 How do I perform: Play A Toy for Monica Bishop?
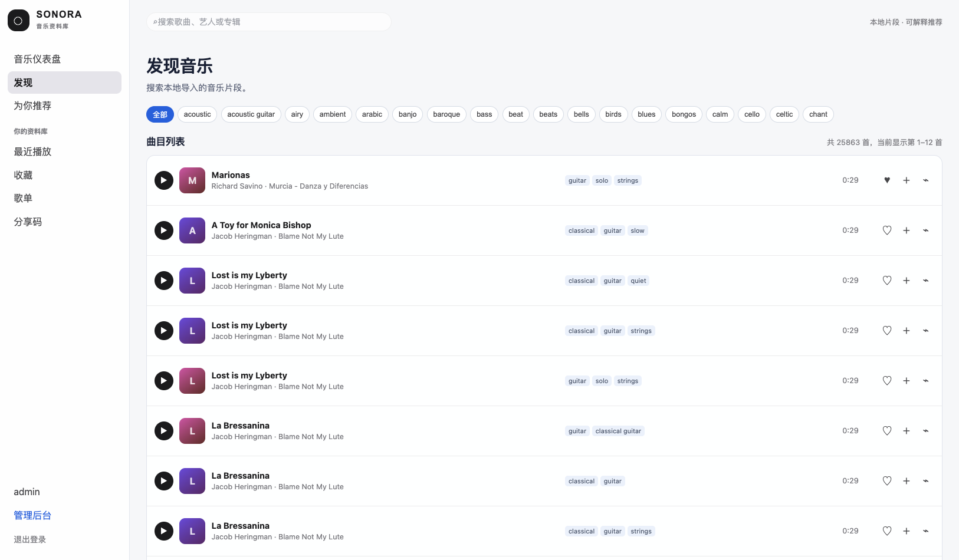coord(164,230)
